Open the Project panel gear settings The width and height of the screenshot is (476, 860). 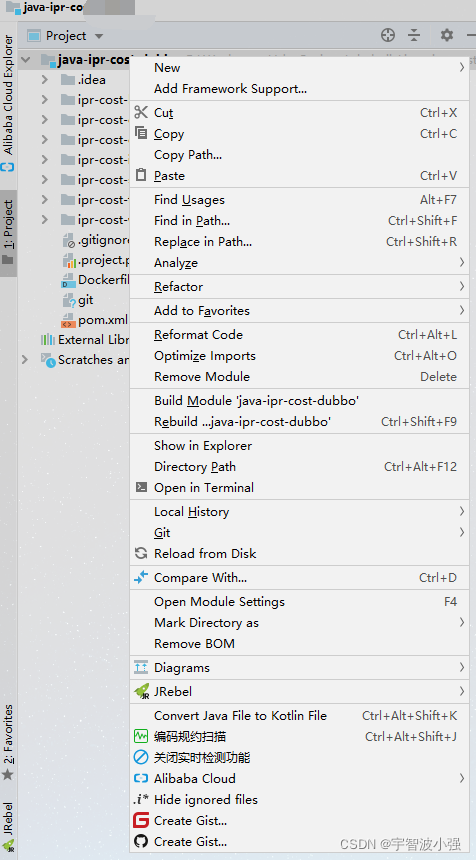tap(447, 35)
